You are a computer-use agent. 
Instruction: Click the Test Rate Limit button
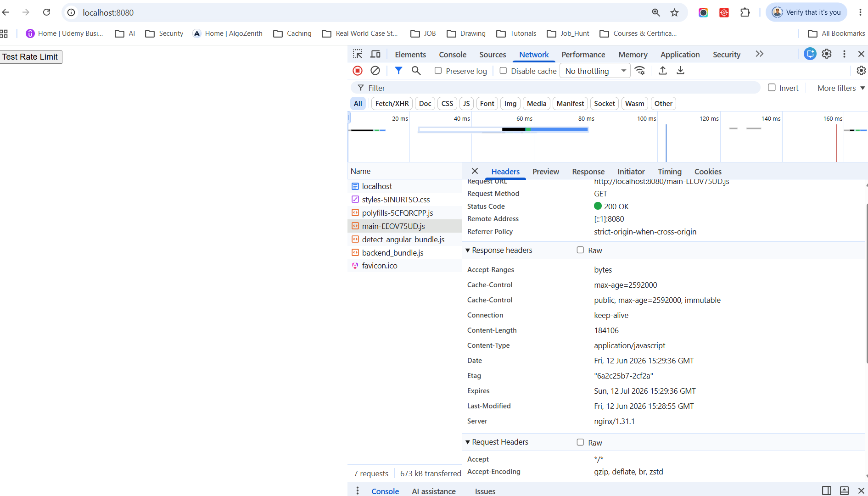click(x=30, y=57)
